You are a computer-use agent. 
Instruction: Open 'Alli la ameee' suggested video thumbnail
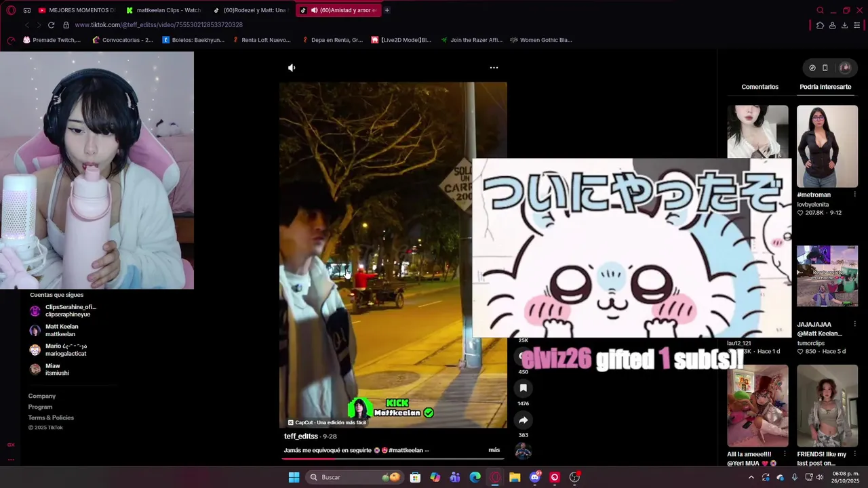pos(758,405)
